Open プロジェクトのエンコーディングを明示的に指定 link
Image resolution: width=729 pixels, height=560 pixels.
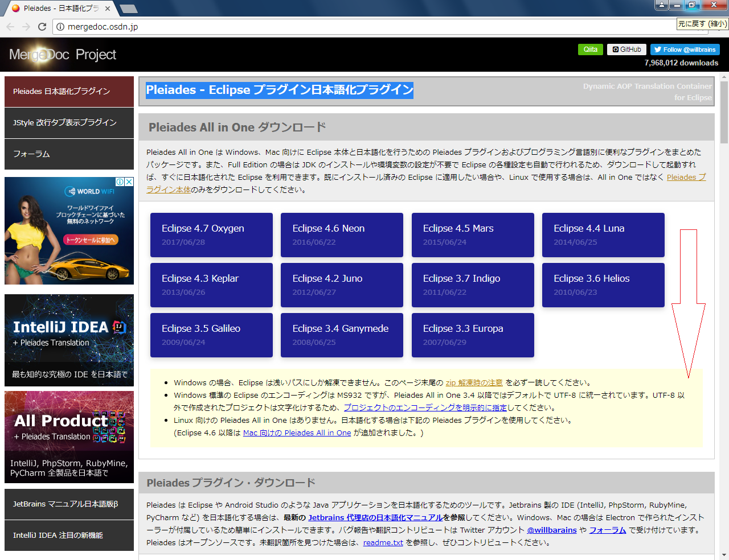click(425, 408)
